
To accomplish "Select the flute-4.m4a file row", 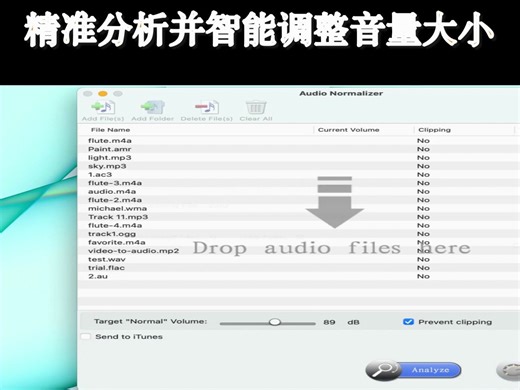I will (x=299, y=226).
